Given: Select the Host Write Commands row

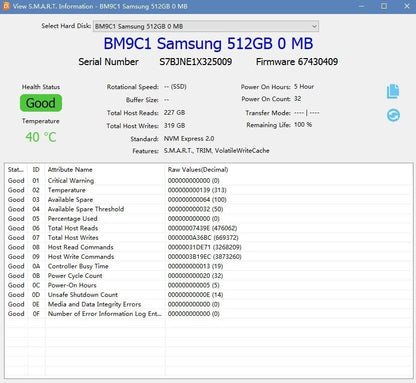Looking at the screenshot, I should coord(209,257).
